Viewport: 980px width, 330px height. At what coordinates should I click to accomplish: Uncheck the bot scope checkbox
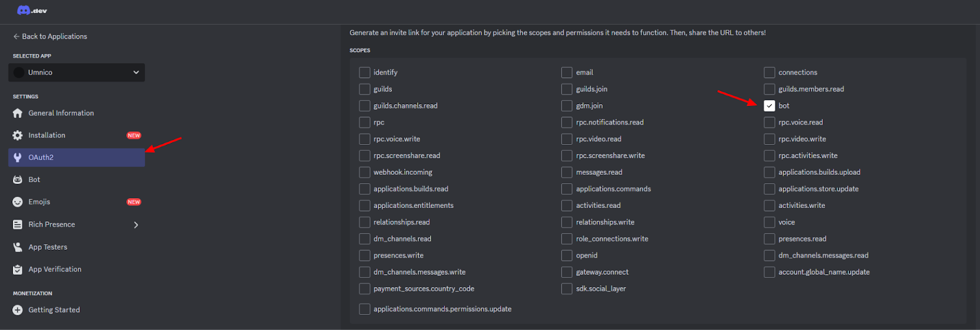[769, 106]
